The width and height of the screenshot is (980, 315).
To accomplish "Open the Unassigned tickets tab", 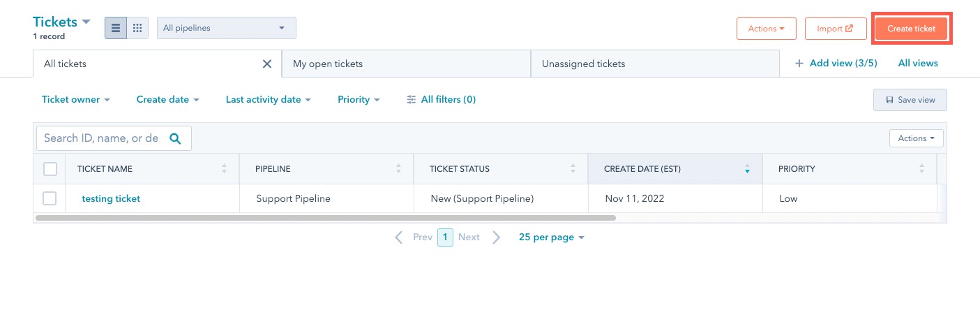I will [x=654, y=64].
